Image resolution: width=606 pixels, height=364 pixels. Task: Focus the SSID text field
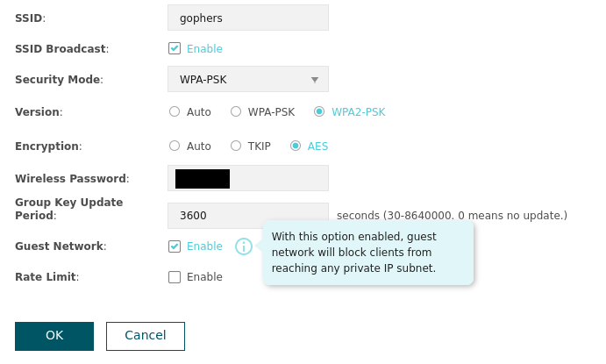pyautogui.click(x=247, y=18)
